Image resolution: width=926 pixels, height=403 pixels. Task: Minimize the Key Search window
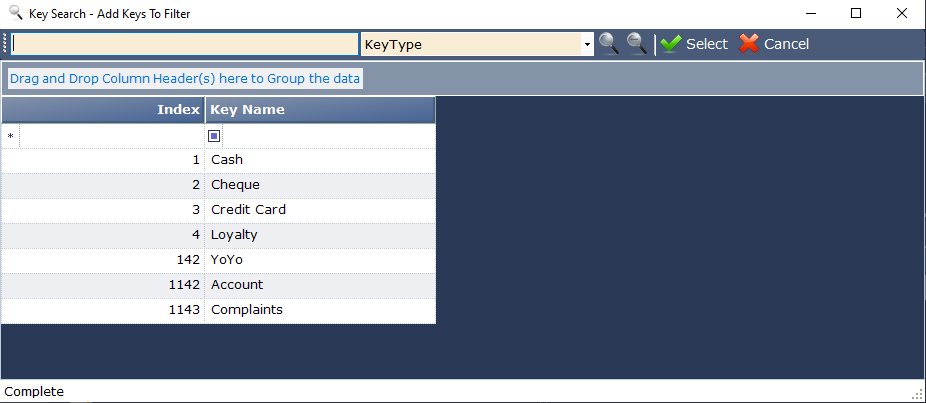tap(810, 13)
